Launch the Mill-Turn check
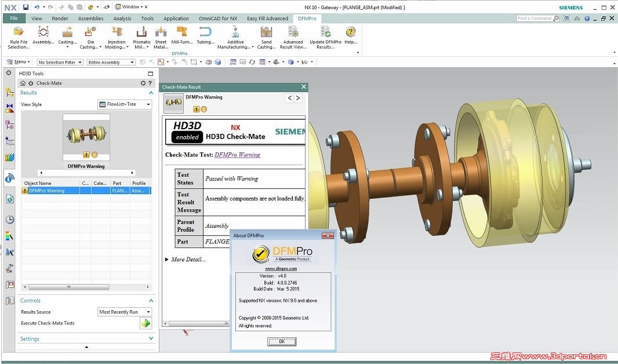 click(181, 35)
